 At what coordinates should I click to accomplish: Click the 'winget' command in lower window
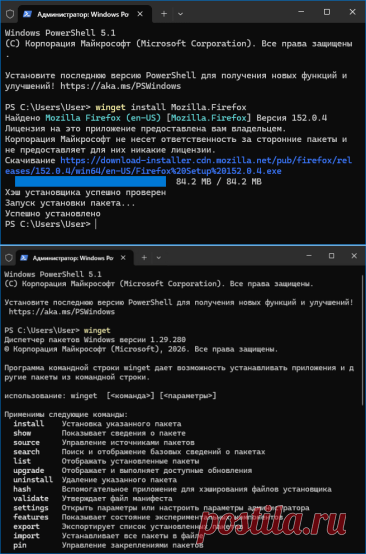97,331
